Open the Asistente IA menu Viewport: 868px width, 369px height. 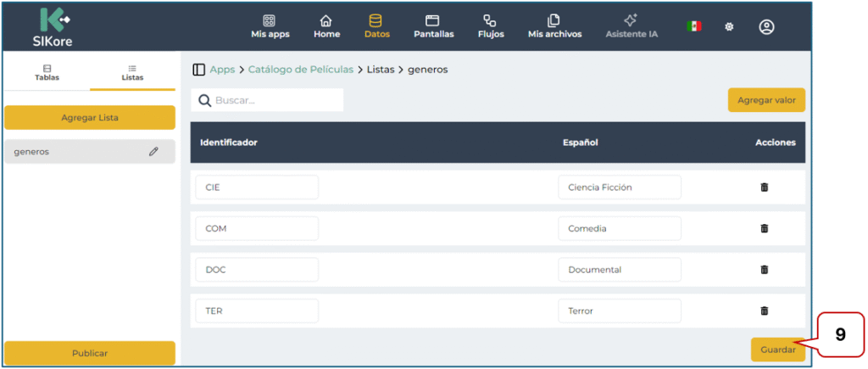631,26
